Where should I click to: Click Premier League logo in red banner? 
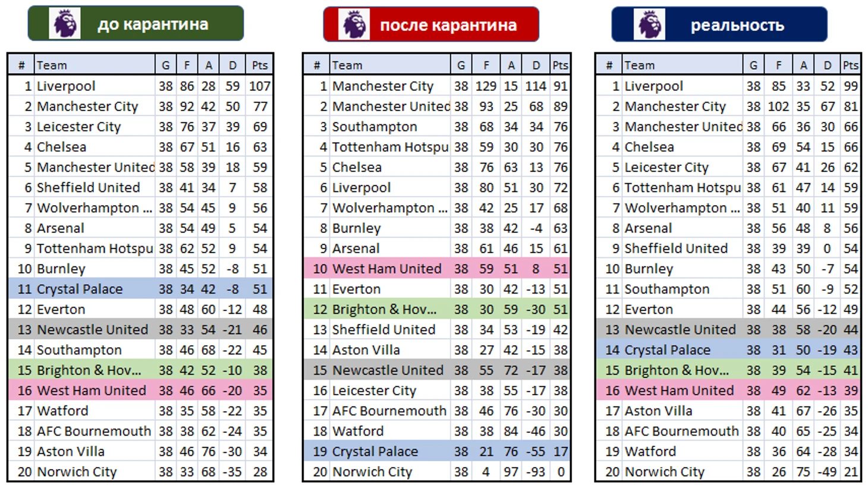(x=354, y=24)
